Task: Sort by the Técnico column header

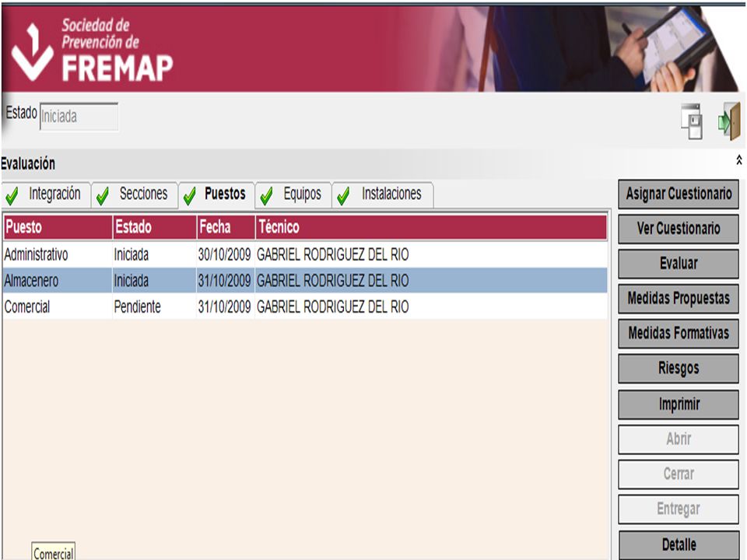Action: tap(432, 227)
